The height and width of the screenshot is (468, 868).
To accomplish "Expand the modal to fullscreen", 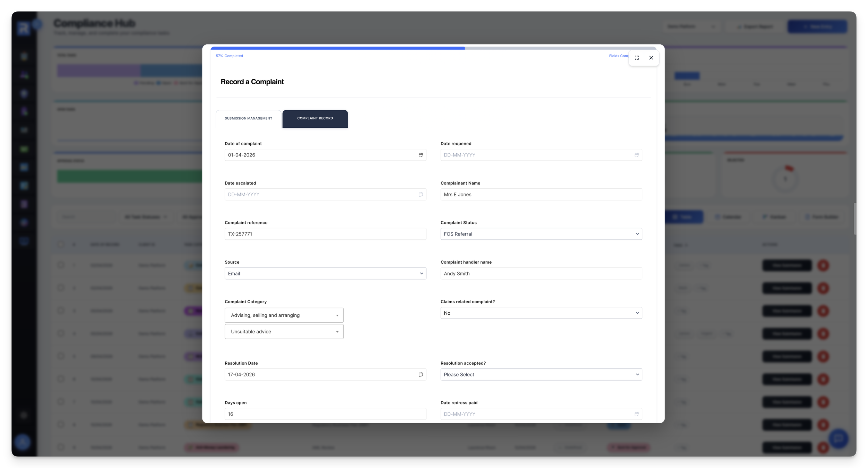I will coord(636,58).
